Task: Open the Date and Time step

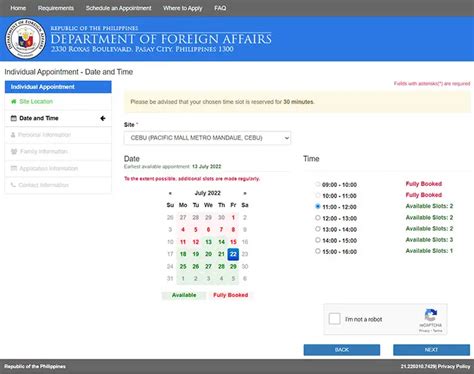Action: coord(58,118)
